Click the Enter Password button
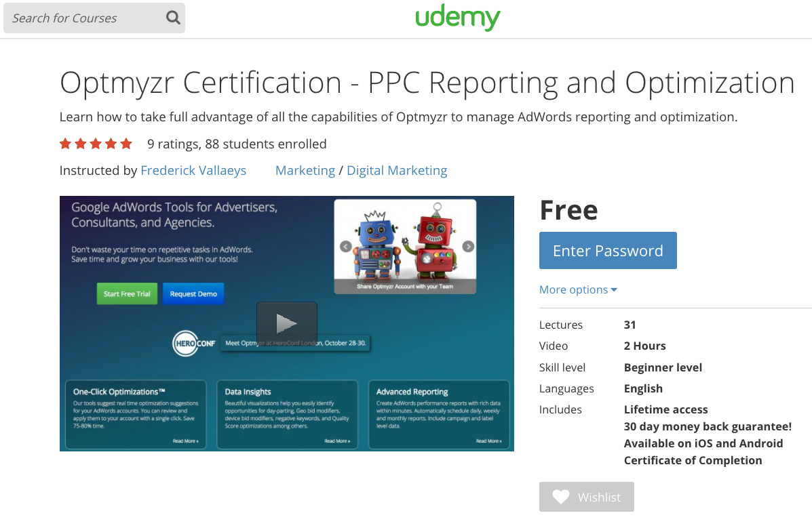Viewport: 812px width, 528px height. [608, 251]
